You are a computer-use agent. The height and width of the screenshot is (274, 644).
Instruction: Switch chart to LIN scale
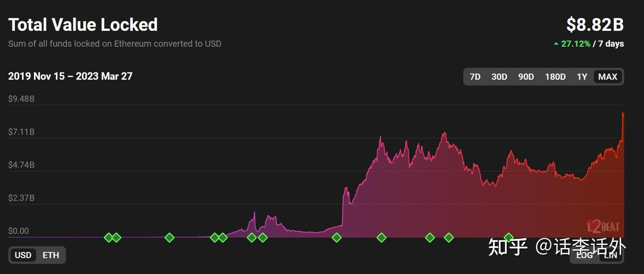pyautogui.click(x=610, y=255)
